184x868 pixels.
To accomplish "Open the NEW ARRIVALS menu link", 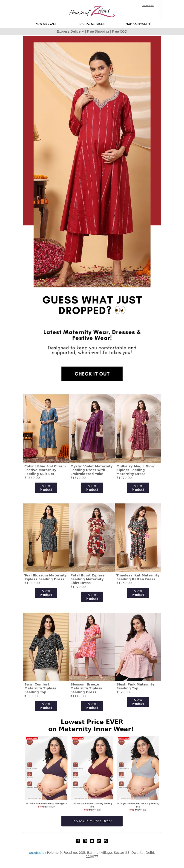I will pyautogui.click(x=46, y=24).
